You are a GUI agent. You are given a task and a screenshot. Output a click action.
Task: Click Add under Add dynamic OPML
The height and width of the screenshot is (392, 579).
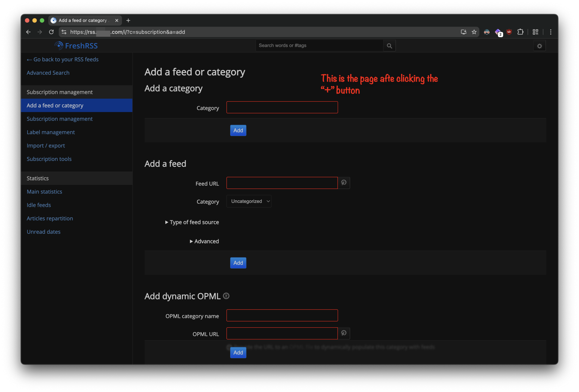click(x=238, y=353)
